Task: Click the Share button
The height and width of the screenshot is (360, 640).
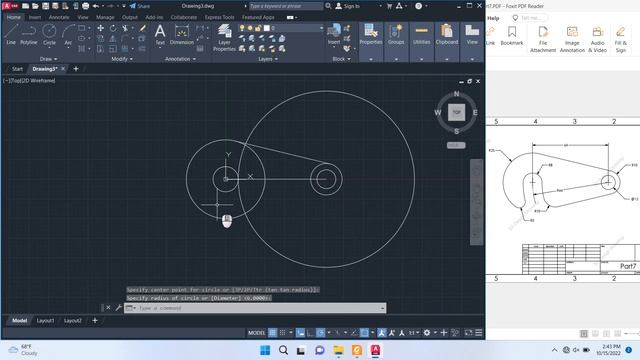Action: pos(140,6)
